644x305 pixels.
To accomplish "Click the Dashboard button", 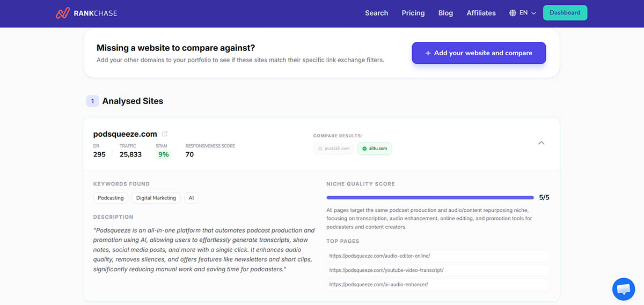I will 565,13.
